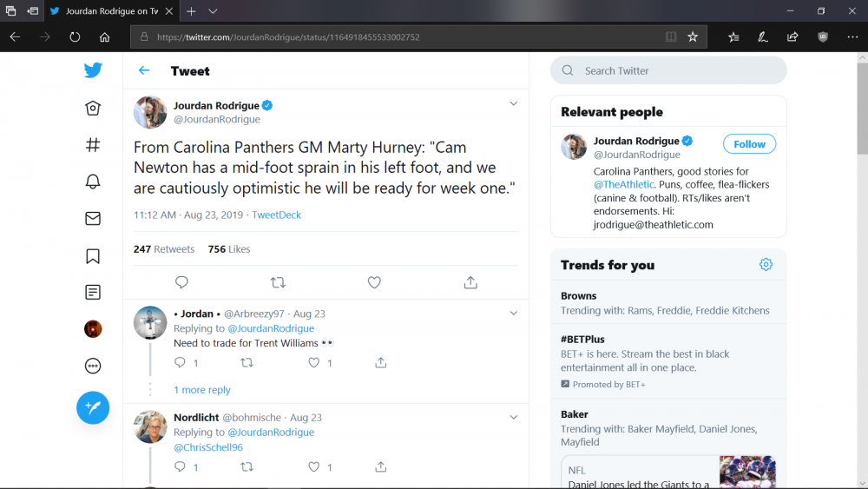The image size is (868, 489).
Task: Expand options chevron on Jordan's reply
Action: [x=514, y=314]
